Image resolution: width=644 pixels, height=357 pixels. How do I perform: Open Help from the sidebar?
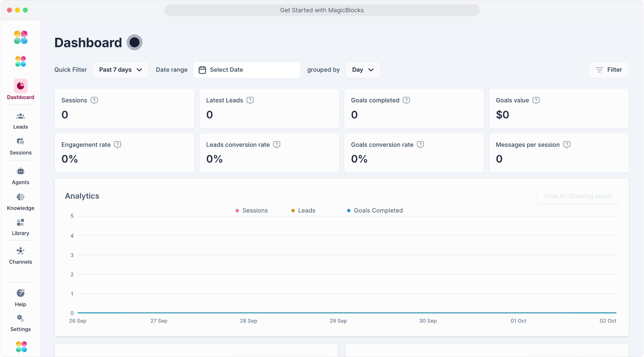click(20, 293)
